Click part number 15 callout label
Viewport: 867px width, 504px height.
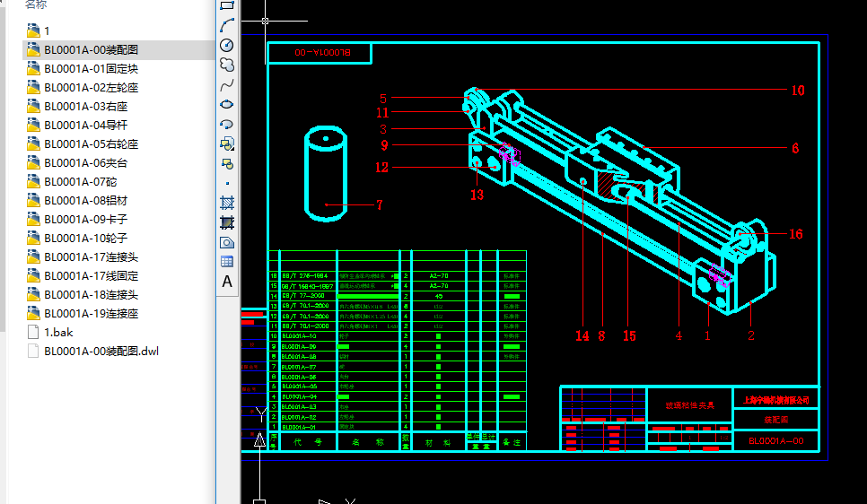click(x=629, y=335)
